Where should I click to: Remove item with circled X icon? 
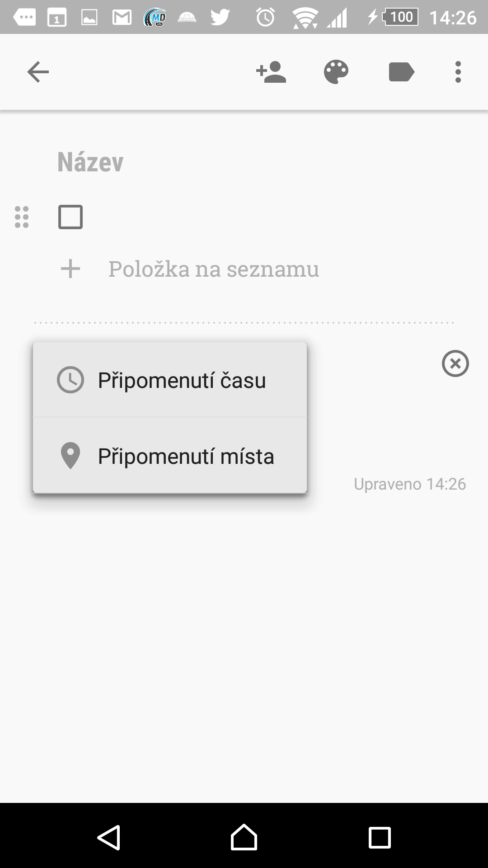click(455, 363)
